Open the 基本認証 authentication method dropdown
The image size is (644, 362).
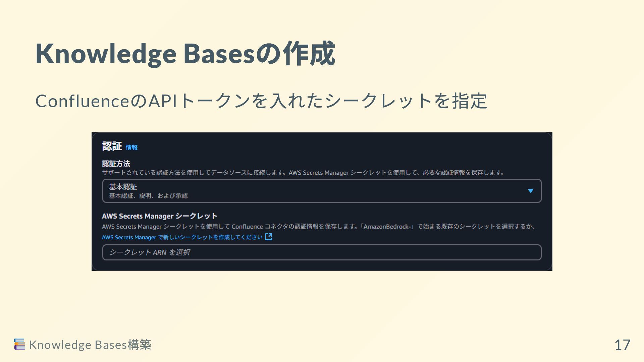coord(321,191)
